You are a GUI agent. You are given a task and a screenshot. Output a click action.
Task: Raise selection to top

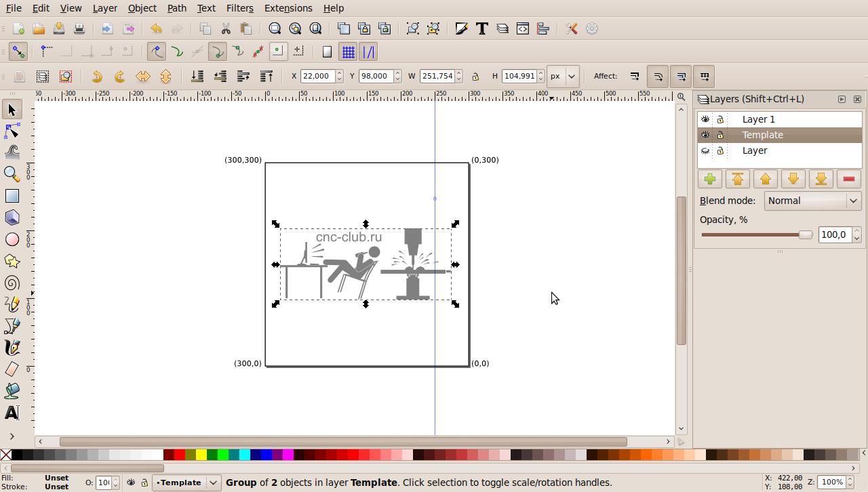click(x=267, y=77)
